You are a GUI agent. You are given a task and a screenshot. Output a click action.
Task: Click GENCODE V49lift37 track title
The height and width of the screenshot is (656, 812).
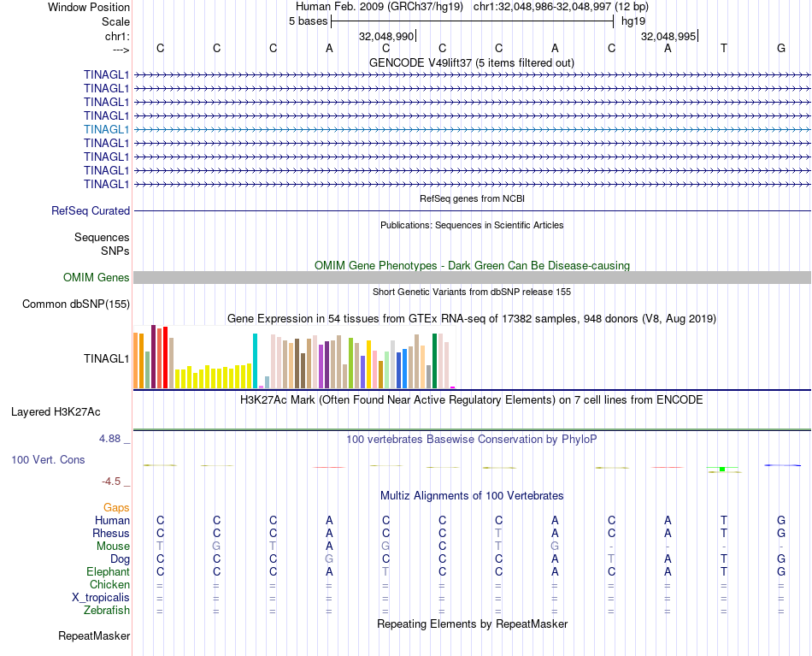[471, 62]
